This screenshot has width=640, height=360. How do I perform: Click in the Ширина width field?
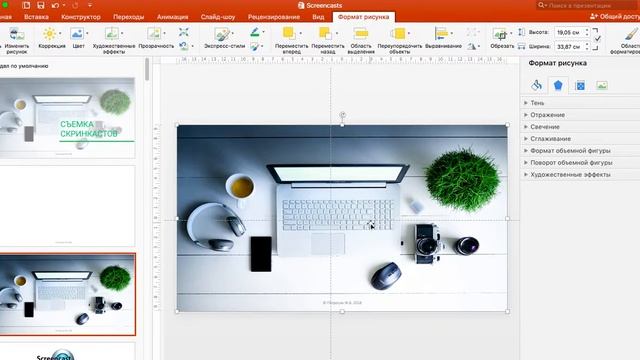[x=569, y=47]
